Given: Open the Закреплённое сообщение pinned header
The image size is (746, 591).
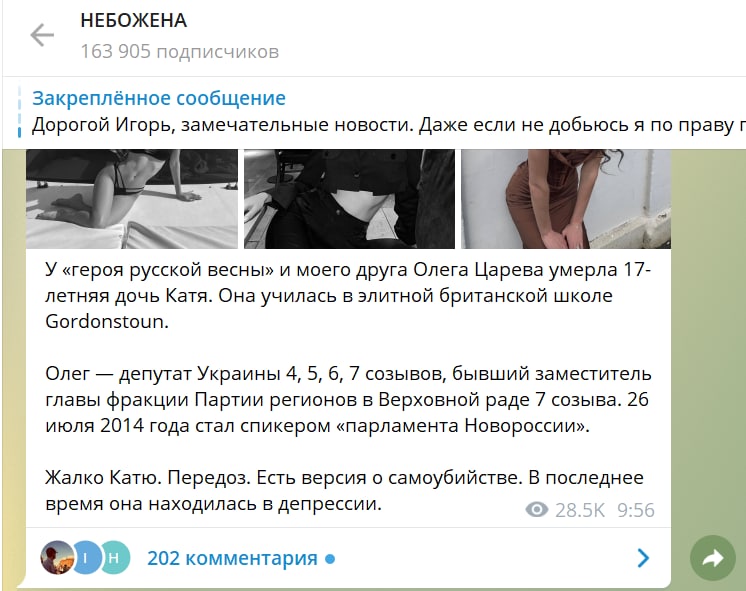Looking at the screenshot, I should tap(159, 98).
